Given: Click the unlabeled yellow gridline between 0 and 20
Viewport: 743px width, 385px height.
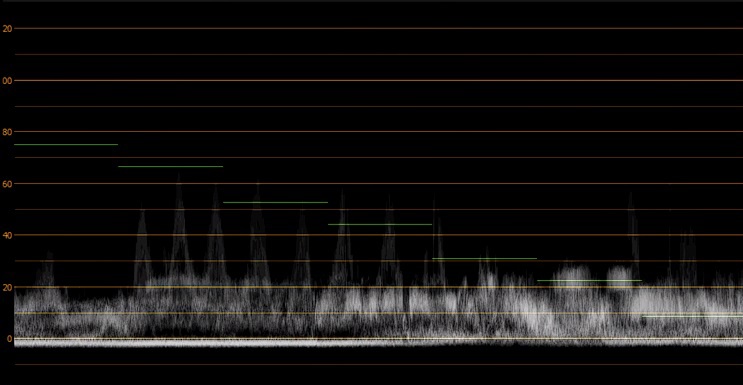Looking at the screenshot, I should point(379,313).
